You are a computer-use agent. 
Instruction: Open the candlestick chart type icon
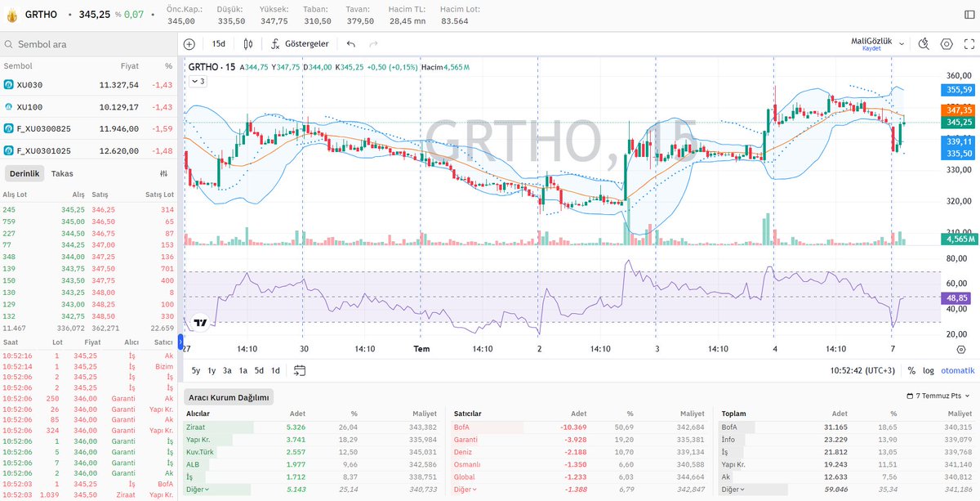pos(247,44)
